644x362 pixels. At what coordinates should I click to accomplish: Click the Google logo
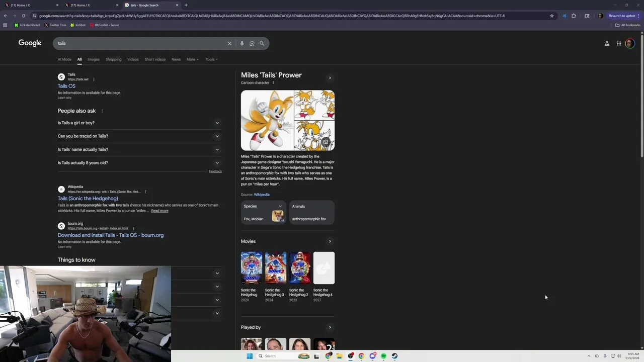[x=30, y=43]
